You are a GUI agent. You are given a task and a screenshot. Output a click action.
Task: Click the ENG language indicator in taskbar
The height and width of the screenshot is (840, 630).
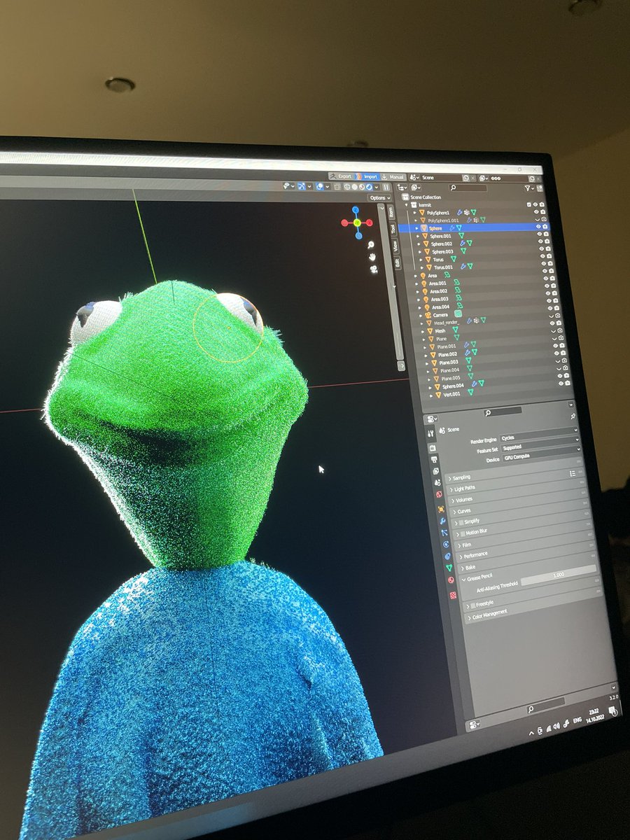[x=577, y=719]
